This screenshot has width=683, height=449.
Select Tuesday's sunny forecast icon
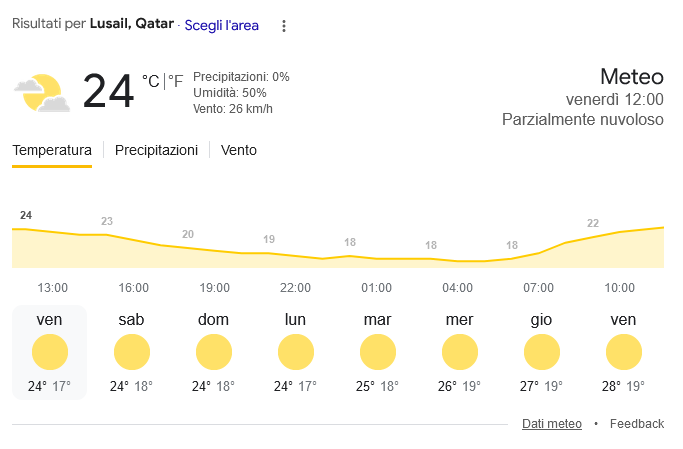[x=377, y=352]
